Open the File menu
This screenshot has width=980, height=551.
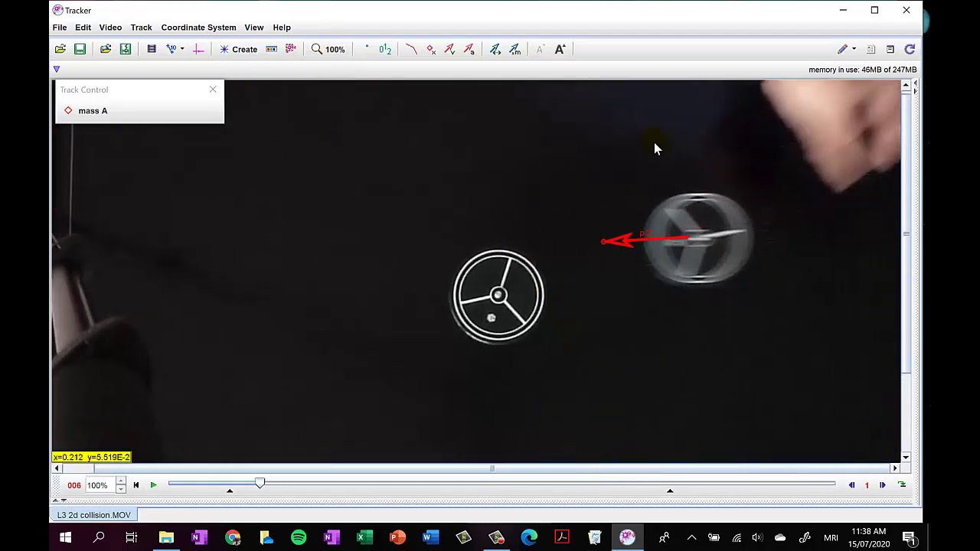click(x=59, y=28)
